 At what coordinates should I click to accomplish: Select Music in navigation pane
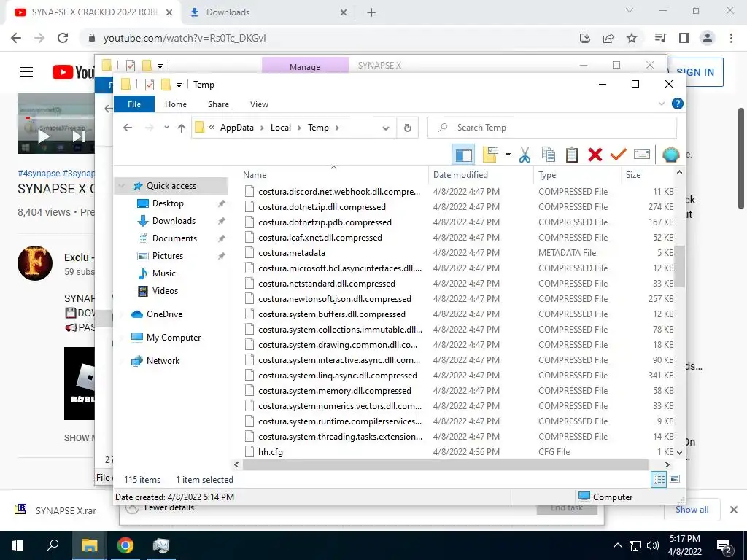click(x=164, y=273)
